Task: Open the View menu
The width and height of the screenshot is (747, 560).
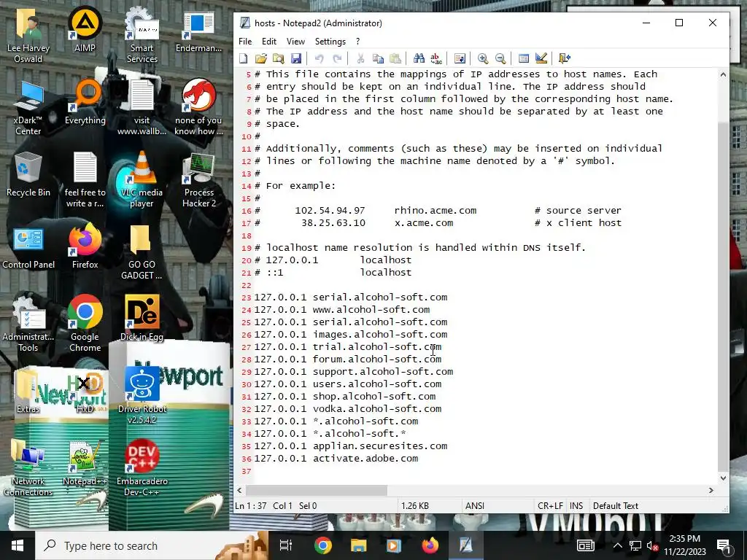Action: (295, 42)
